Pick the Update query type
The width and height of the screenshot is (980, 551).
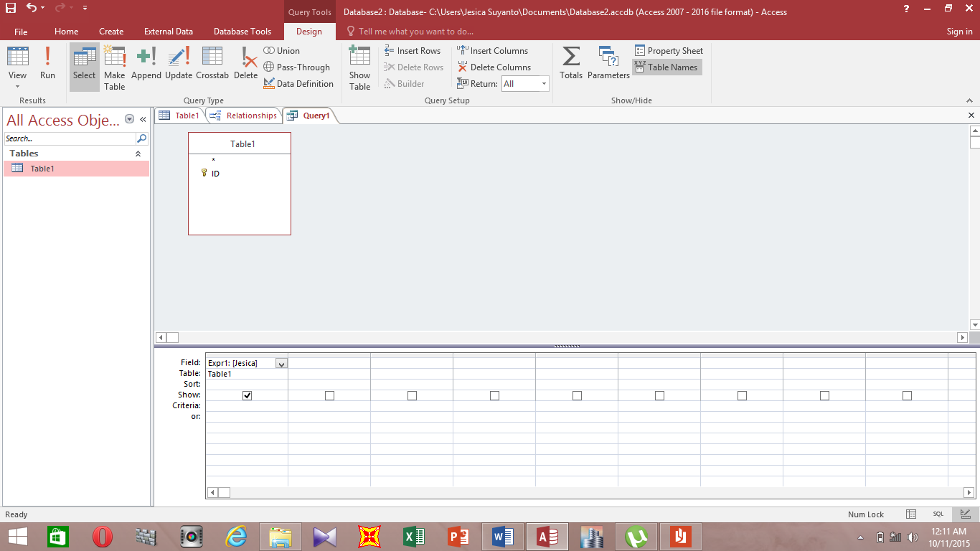(x=179, y=63)
